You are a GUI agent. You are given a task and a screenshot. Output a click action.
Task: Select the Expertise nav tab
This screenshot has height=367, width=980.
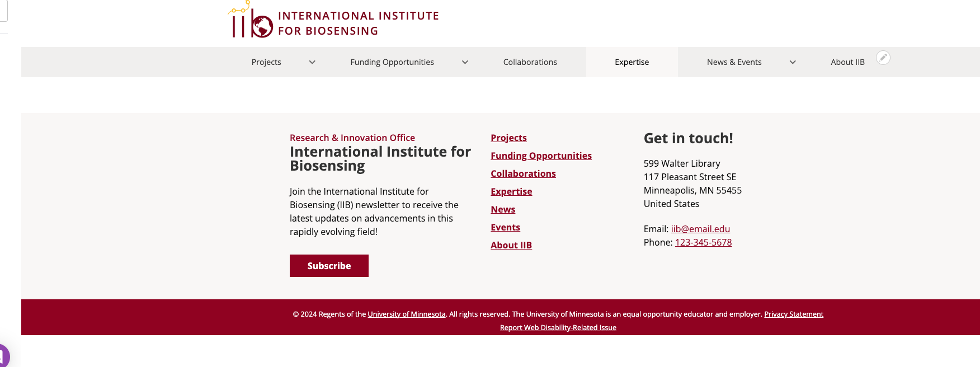pyautogui.click(x=632, y=62)
